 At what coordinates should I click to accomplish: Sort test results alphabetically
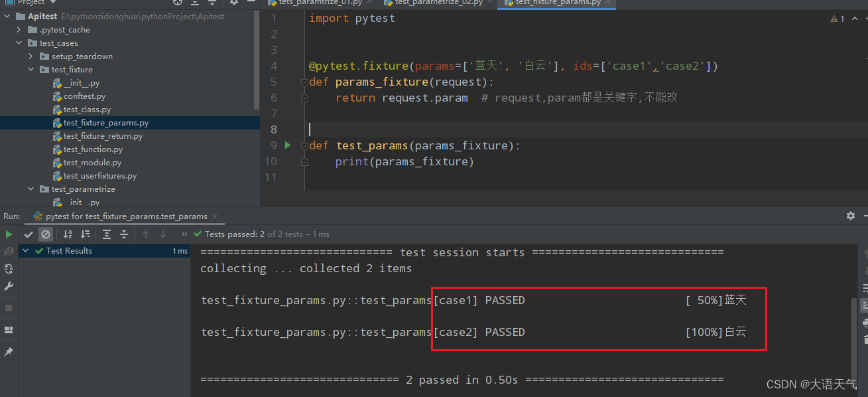tap(68, 234)
